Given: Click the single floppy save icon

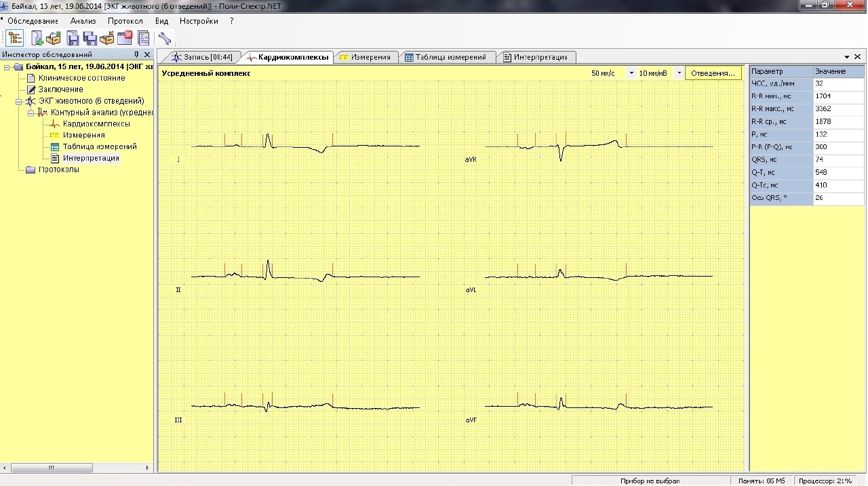Looking at the screenshot, I should coord(73,39).
